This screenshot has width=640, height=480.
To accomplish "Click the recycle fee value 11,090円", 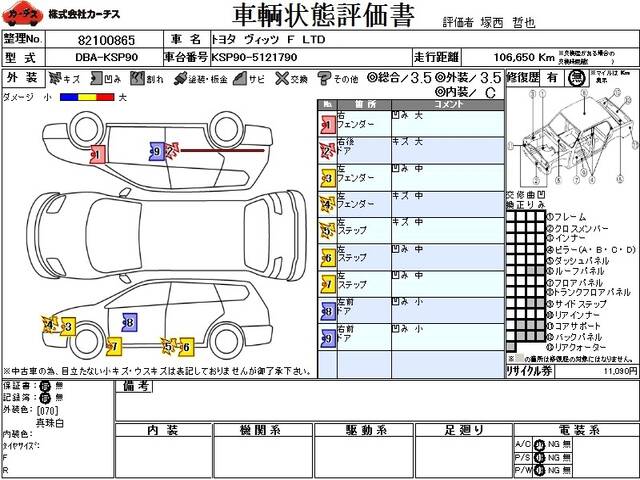I will [x=620, y=371].
